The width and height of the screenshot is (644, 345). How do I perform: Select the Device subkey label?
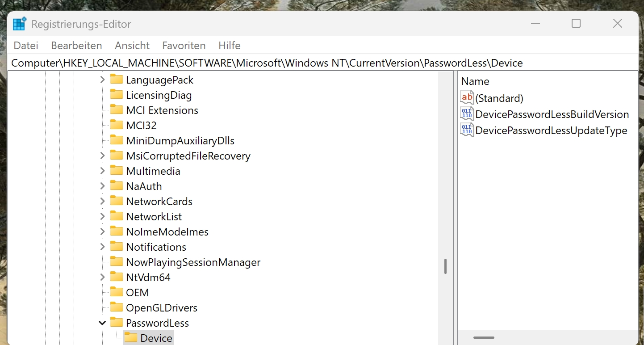click(x=156, y=338)
